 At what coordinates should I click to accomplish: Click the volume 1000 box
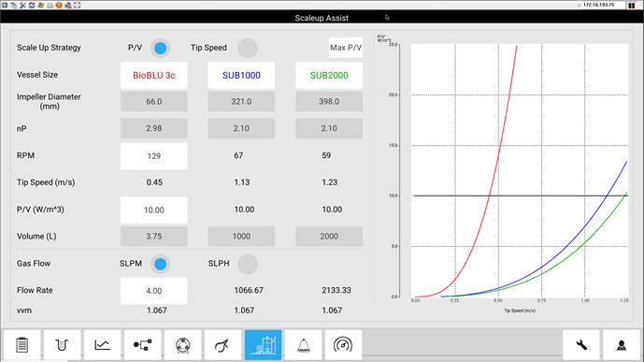[x=241, y=237]
